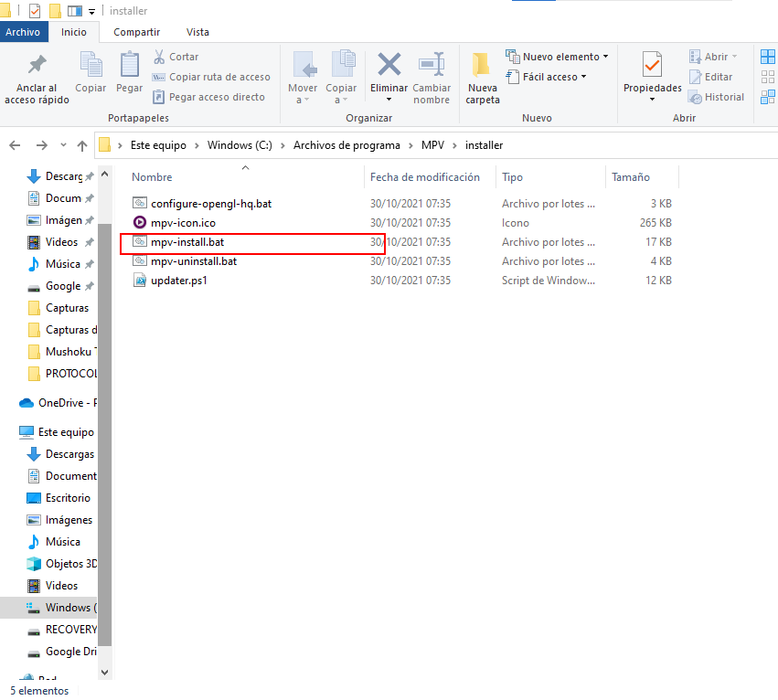Screen dimensions: 778x700
Task: Open the Archivo menu
Action: [24, 31]
